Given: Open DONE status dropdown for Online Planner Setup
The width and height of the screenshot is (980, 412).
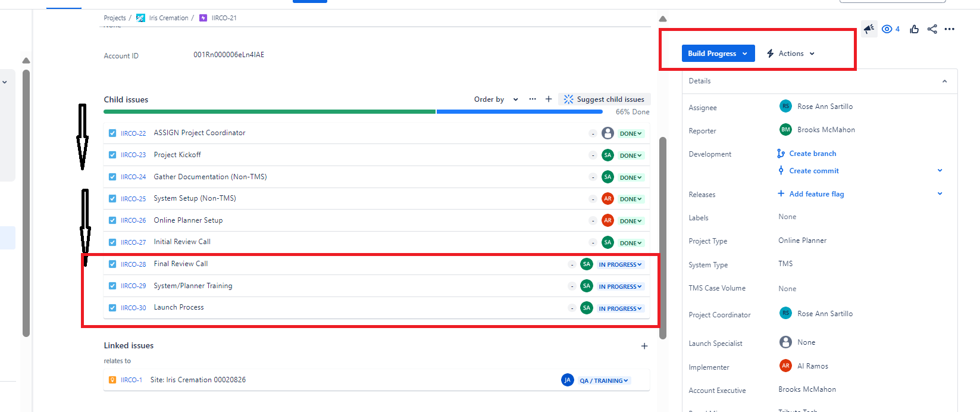Looking at the screenshot, I should (x=631, y=221).
